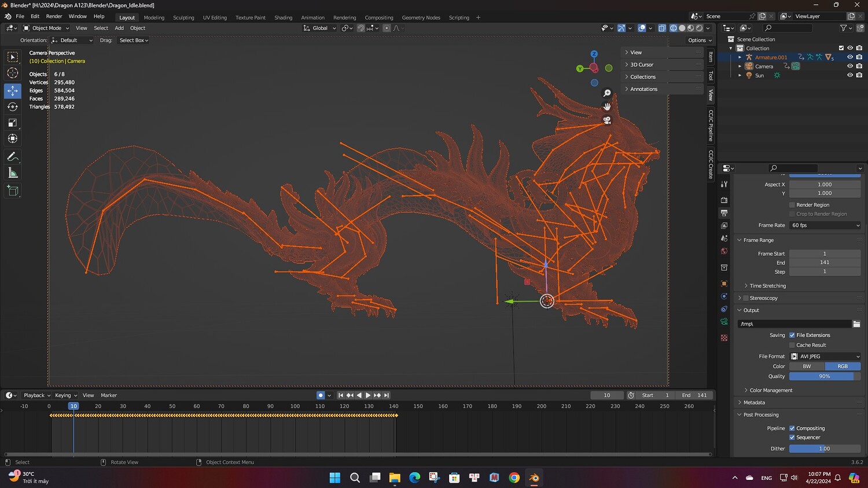Open the File Format AVI JPEG dropdown
Image resolution: width=868 pixels, height=488 pixels.
point(825,357)
